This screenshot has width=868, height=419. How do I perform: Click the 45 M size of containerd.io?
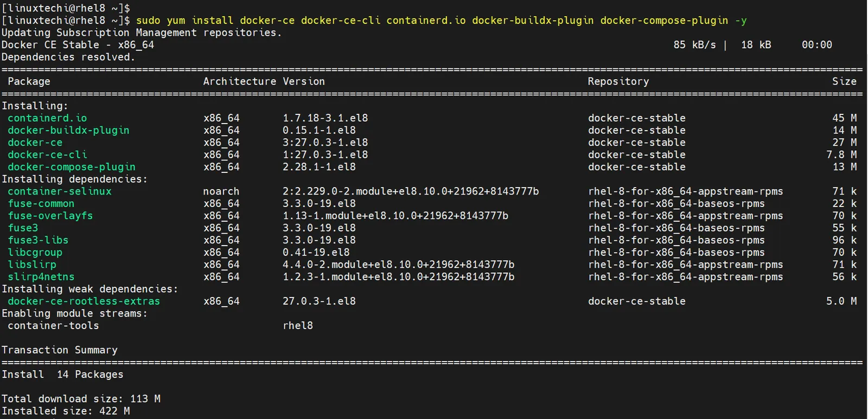coord(845,118)
